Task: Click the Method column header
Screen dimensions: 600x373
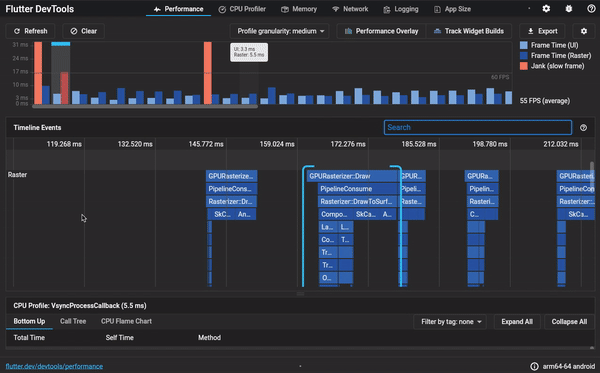Action: pos(209,337)
